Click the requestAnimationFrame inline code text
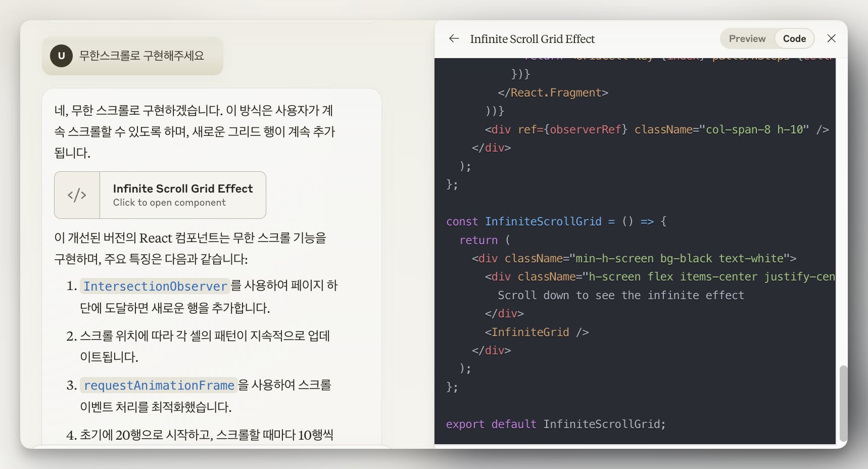This screenshot has width=868, height=469. point(159,385)
